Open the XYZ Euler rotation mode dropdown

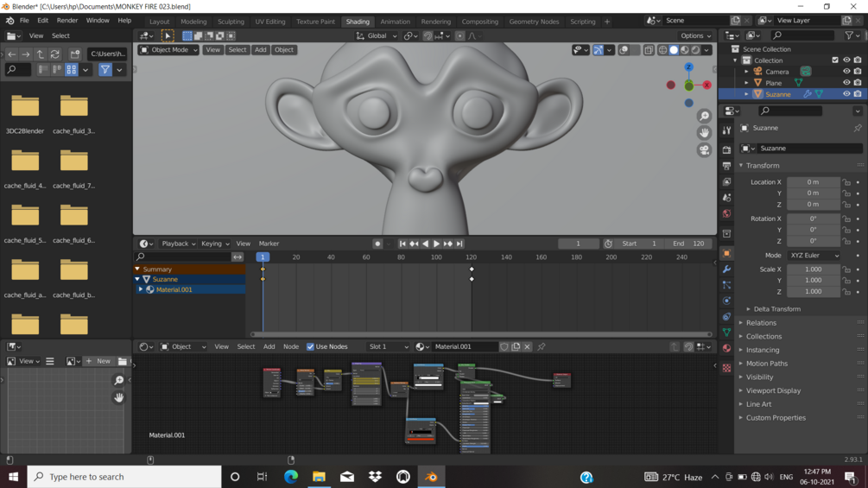pyautogui.click(x=814, y=256)
